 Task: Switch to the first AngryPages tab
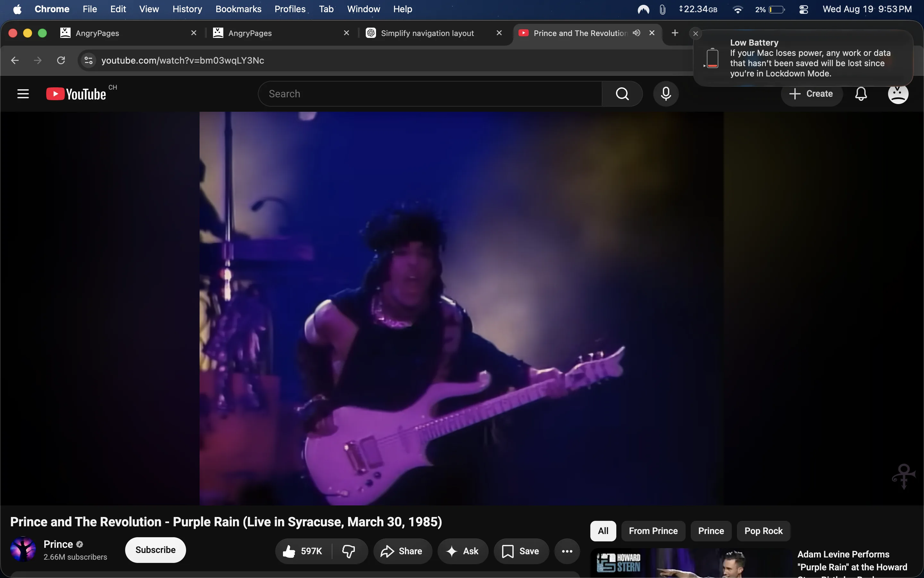(128, 33)
